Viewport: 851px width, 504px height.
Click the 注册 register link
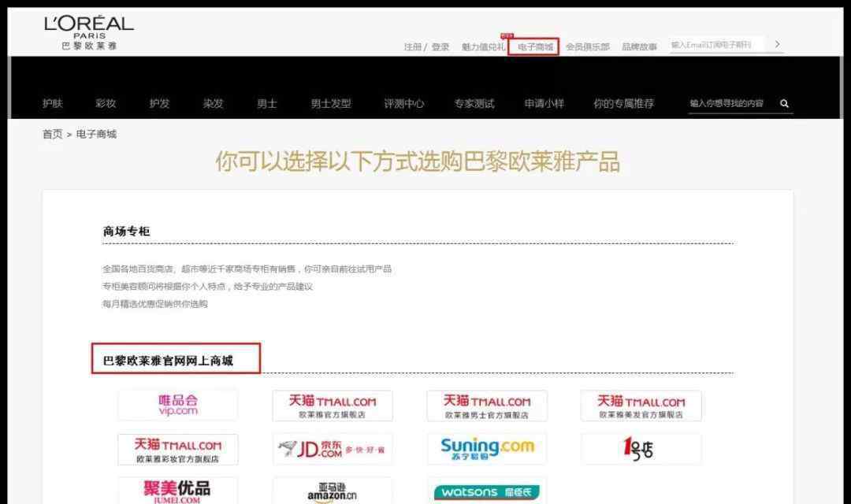pyautogui.click(x=412, y=46)
